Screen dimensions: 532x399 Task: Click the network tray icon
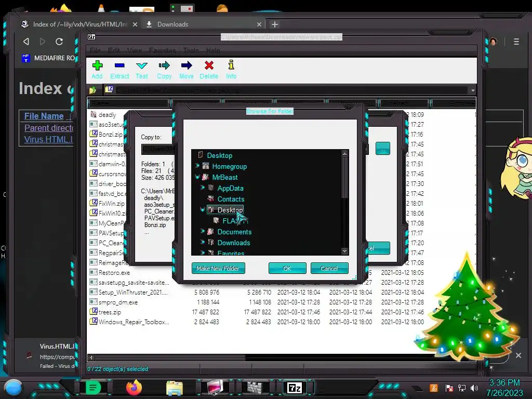pos(461,388)
